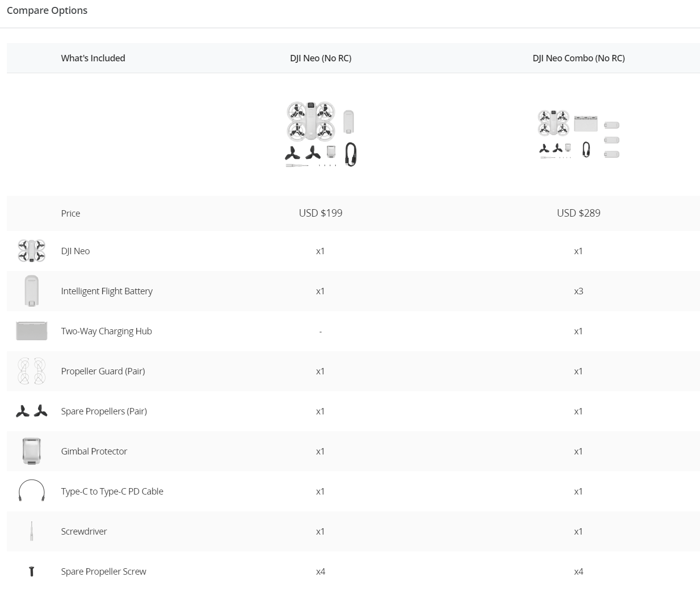Click the DJI Neo drone row icon
Image resolution: width=700 pixels, height=589 pixels.
pyautogui.click(x=31, y=251)
